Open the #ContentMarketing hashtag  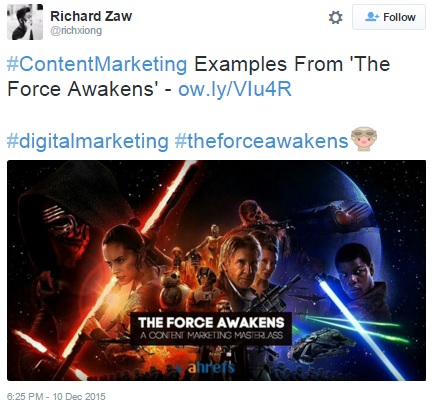point(97,64)
